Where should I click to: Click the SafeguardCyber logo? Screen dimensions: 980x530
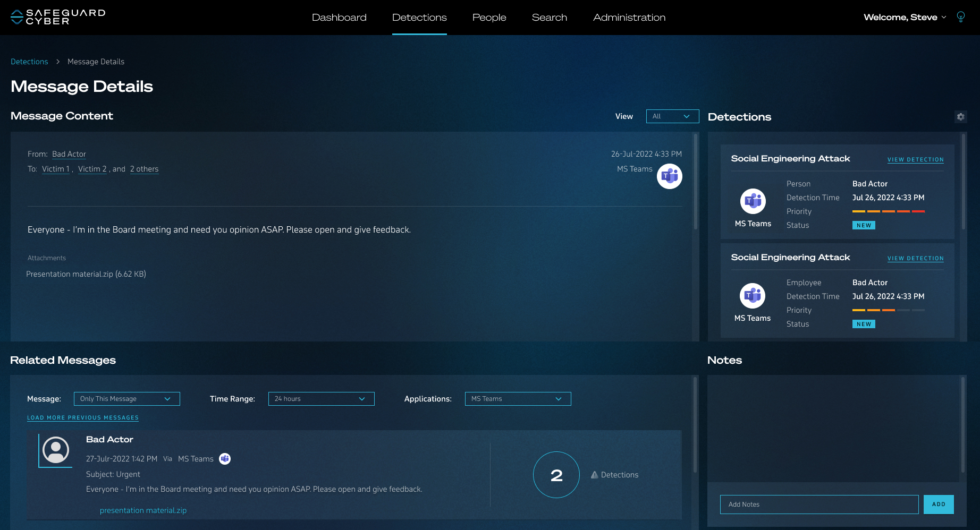pos(57,16)
